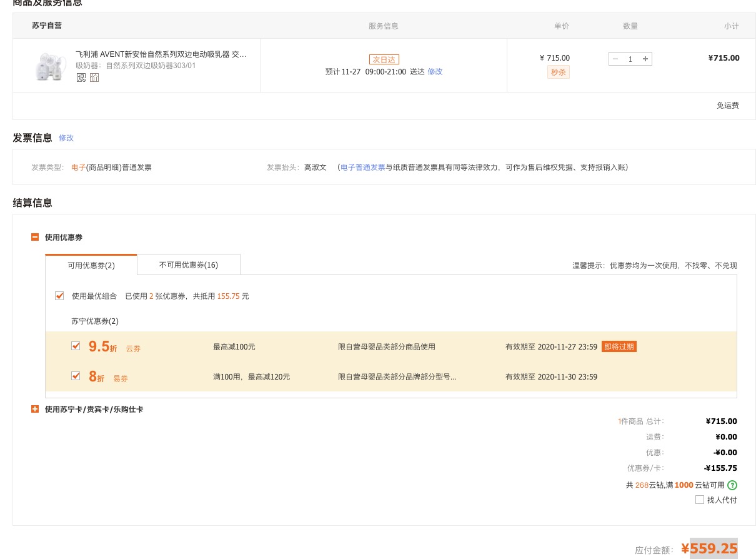The width and height of the screenshot is (756, 559).
Task: Click 修改 link beside 发票信息
Action: (66, 138)
